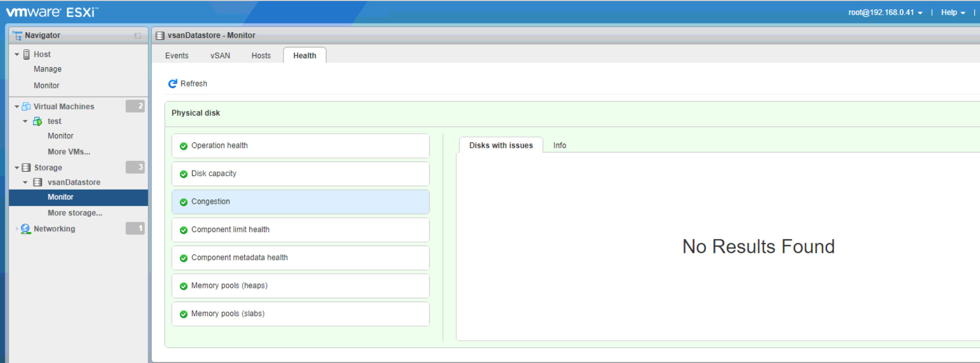
Task: Open the Help dropdown menu
Action: 953,12
